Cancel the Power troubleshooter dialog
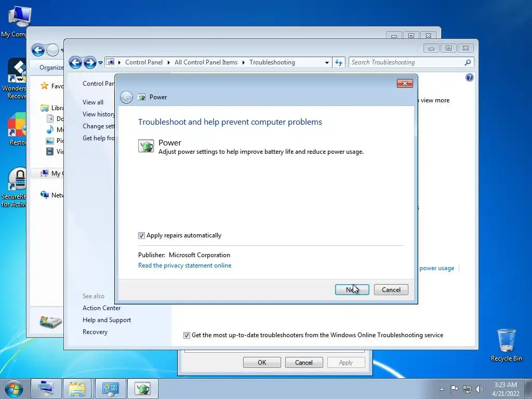The width and height of the screenshot is (532, 399). click(x=391, y=289)
